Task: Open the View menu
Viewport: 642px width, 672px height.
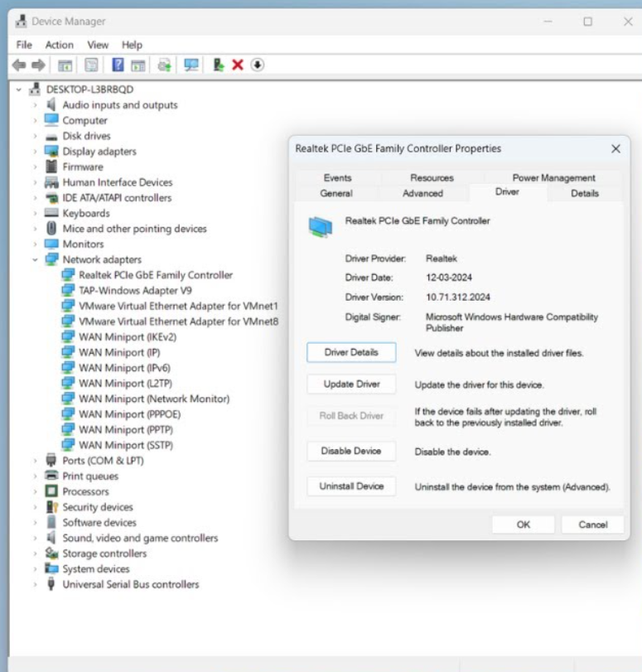Action: [98, 45]
